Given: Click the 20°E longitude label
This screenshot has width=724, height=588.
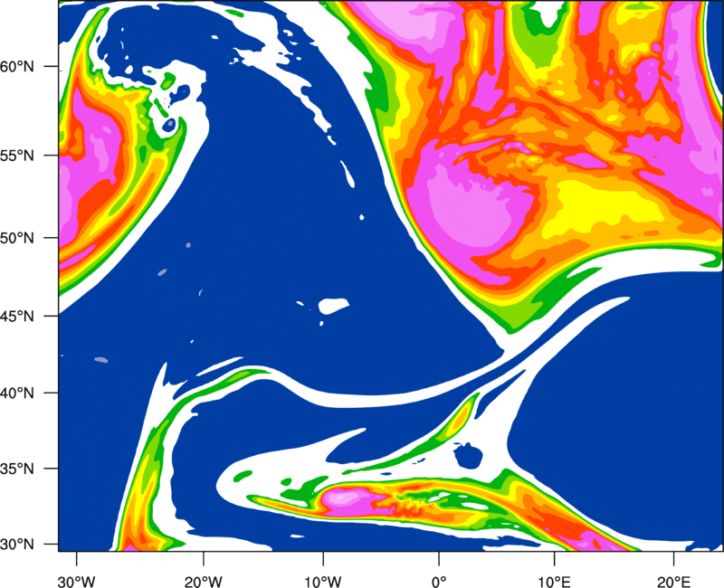Looking at the screenshot, I should click(673, 582).
